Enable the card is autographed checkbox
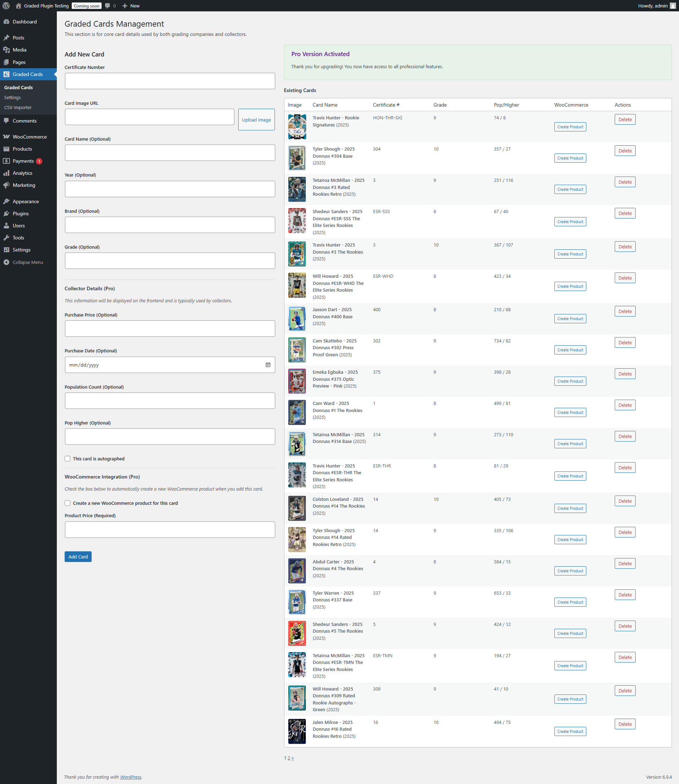The image size is (679, 784). (67, 459)
